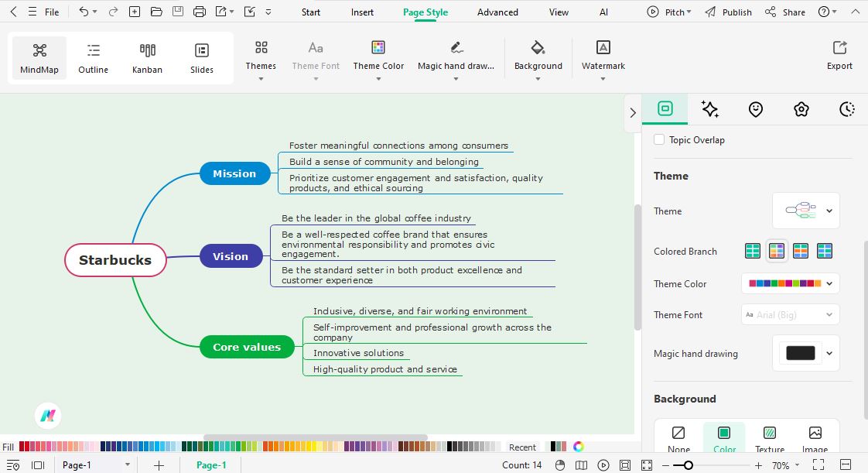The width and height of the screenshot is (868, 473).
Task: Select the first Colored Branch option
Action: click(x=752, y=251)
